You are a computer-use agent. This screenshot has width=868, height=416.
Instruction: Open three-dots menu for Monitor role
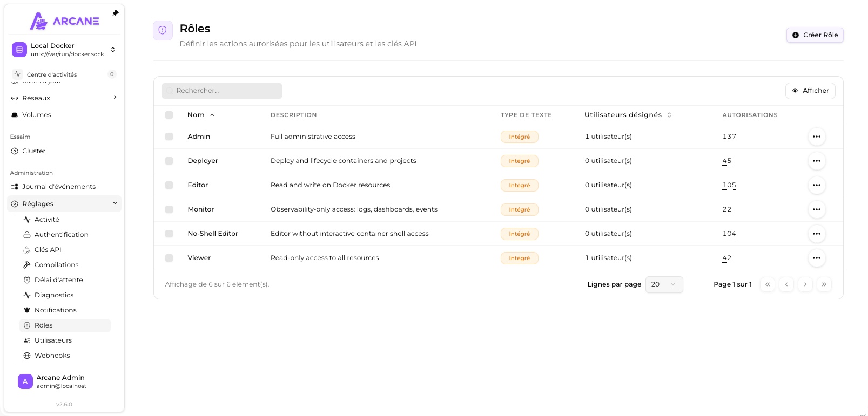tap(816, 209)
